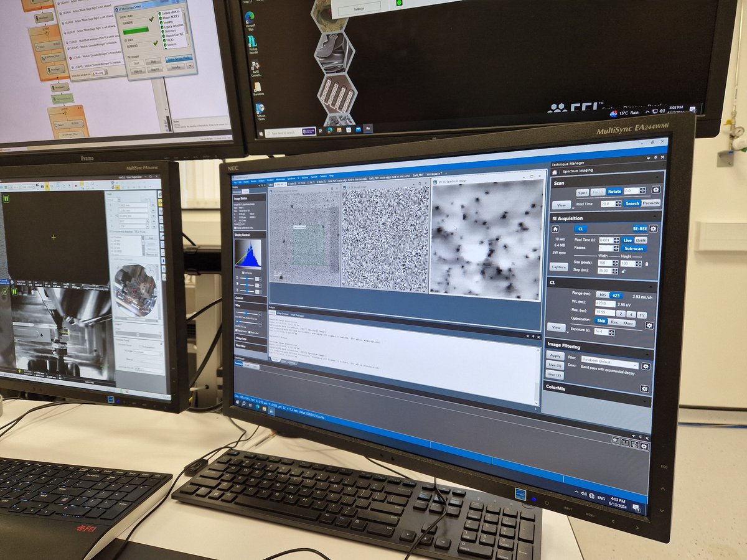Open the SharedData desktop folder icon

coord(256,89)
